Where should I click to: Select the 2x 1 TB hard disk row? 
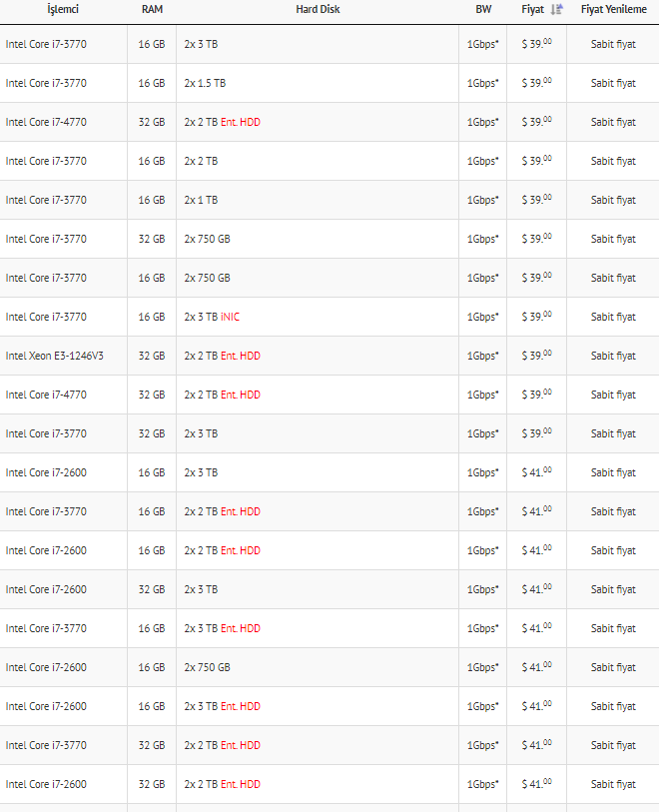click(x=329, y=200)
